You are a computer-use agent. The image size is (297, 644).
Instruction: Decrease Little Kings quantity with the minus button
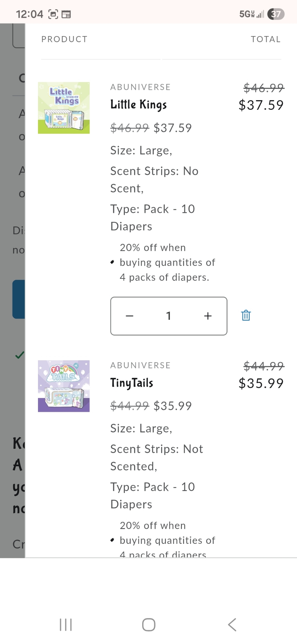click(x=129, y=316)
